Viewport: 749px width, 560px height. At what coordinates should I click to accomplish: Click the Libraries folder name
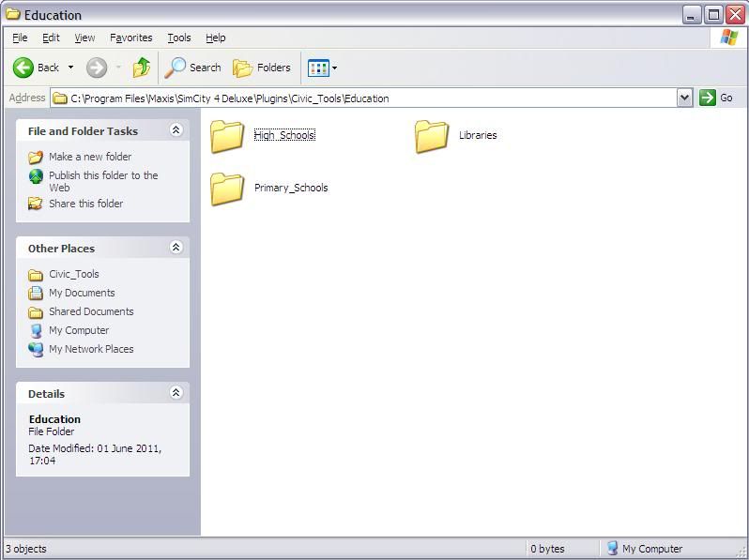[x=478, y=135]
